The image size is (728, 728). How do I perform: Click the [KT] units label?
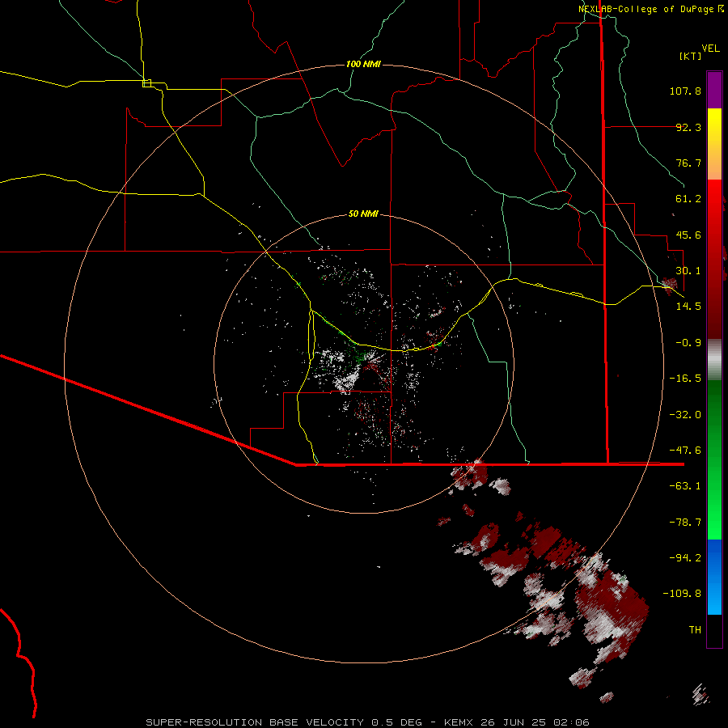click(x=691, y=56)
